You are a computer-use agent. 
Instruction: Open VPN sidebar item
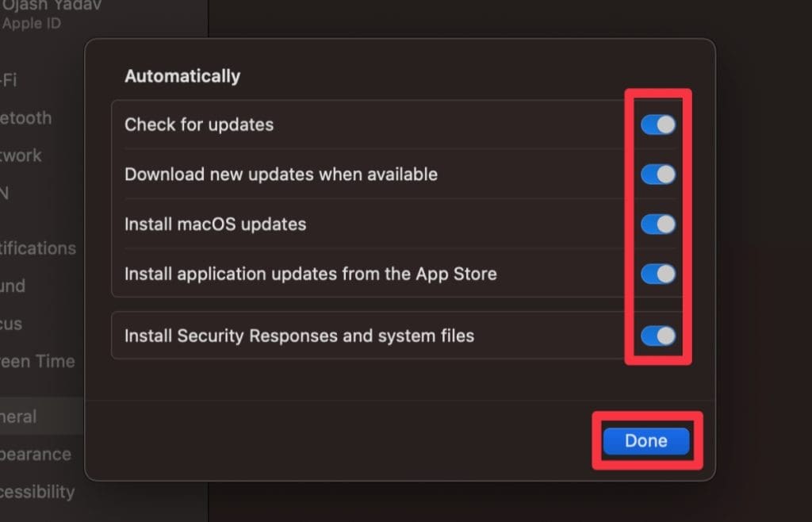[x=5, y=193]
